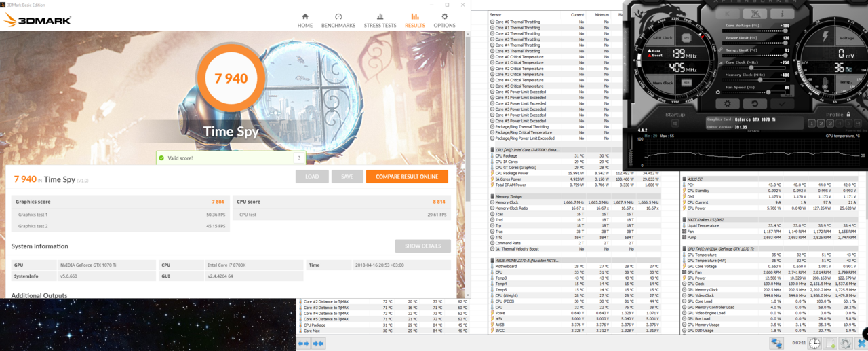Click the Afterburner Kombustor K button
The height and width of the screenshot is (351, 868).
point(728,14)
